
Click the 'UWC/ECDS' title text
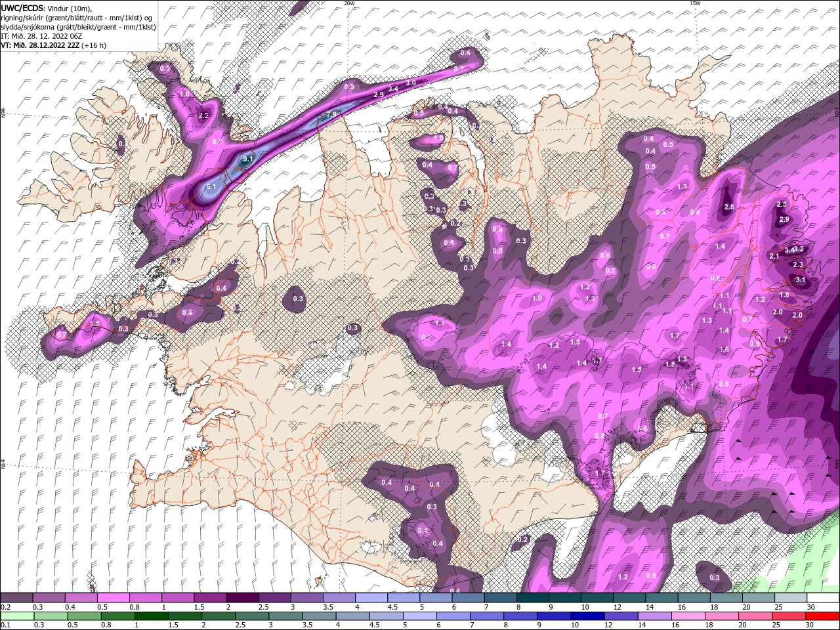pos(22,7)
